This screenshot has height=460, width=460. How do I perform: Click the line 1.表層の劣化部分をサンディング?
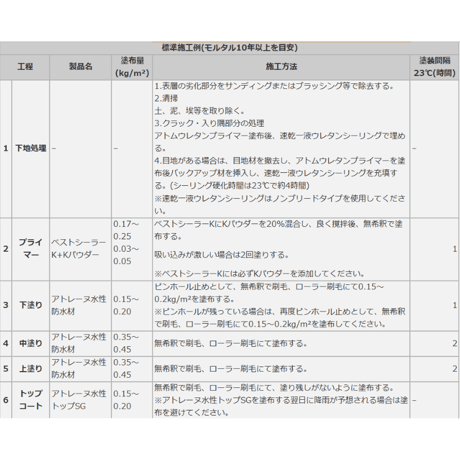(x=274, y=86)
